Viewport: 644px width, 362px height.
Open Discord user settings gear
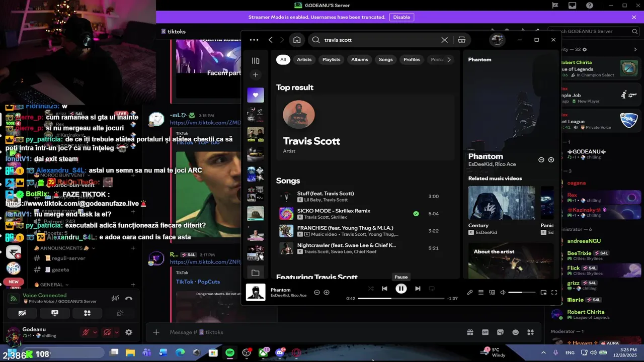click(x=129, y=332)
